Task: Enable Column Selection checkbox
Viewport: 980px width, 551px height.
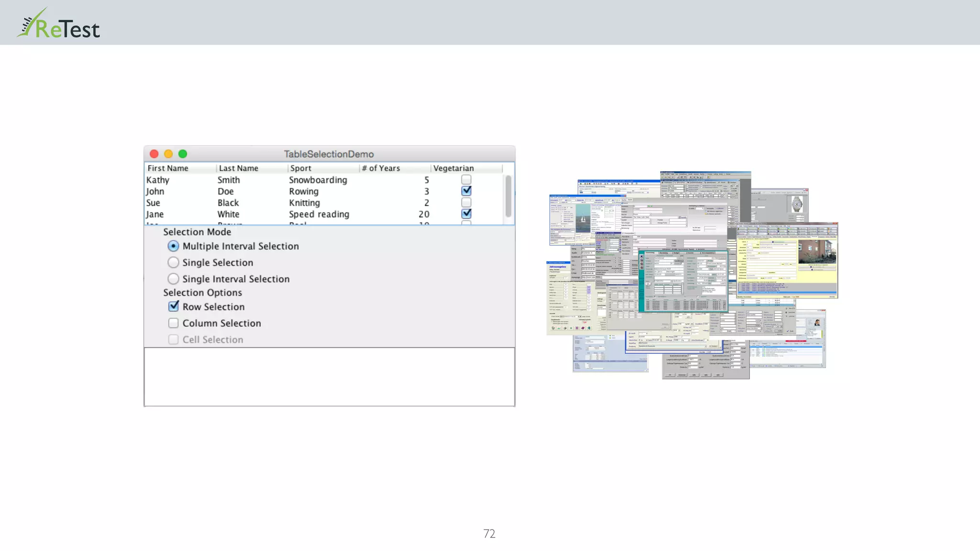Action: click(x=173, y=323)
